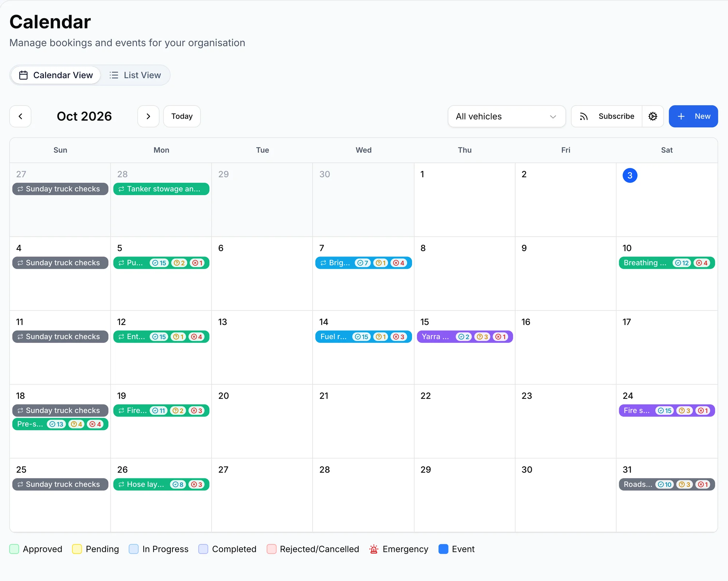Open the All vehicles dropdown

(x=506, y=116)
